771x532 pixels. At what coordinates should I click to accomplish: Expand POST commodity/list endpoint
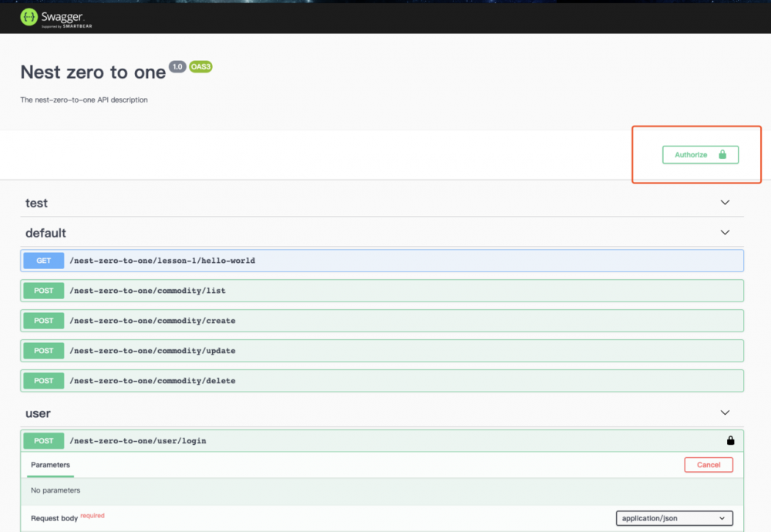pos(382,291)
